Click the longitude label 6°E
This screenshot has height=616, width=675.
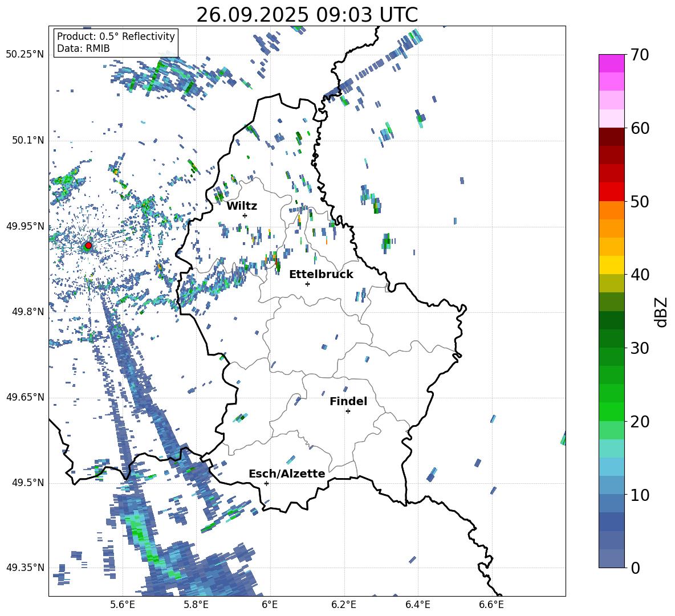[x=270, y=605]
